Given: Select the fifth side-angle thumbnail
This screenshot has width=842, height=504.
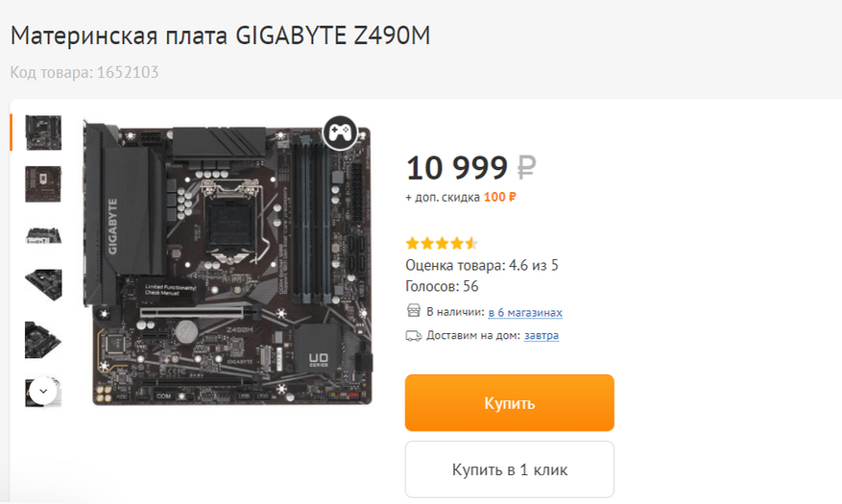Looking at the screenshot, I should coord(43,340).
